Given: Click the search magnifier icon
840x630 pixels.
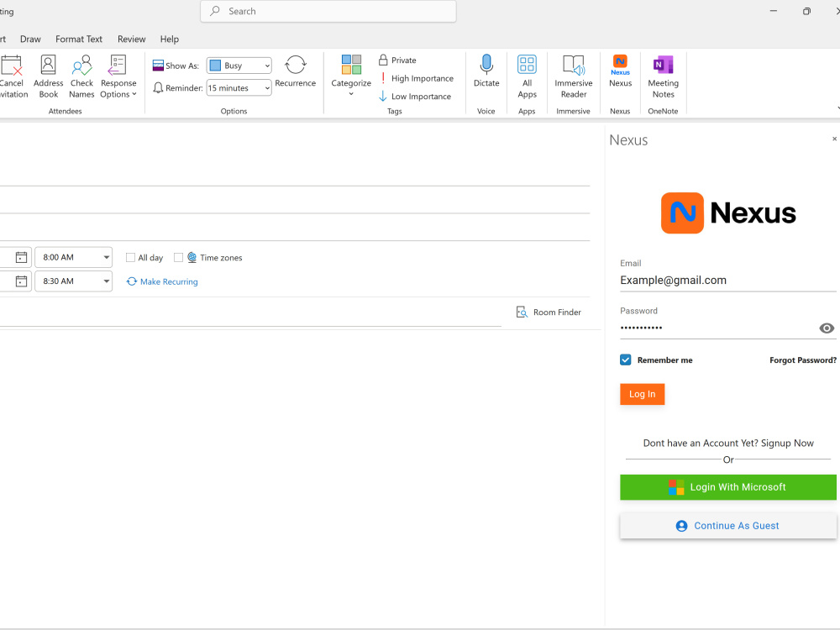Looking at the screenshot, I should point(215,11).
